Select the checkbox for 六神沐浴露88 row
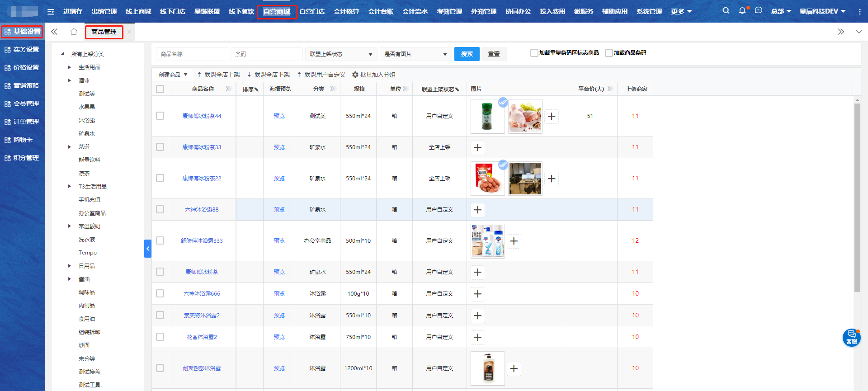 (160, 209)
